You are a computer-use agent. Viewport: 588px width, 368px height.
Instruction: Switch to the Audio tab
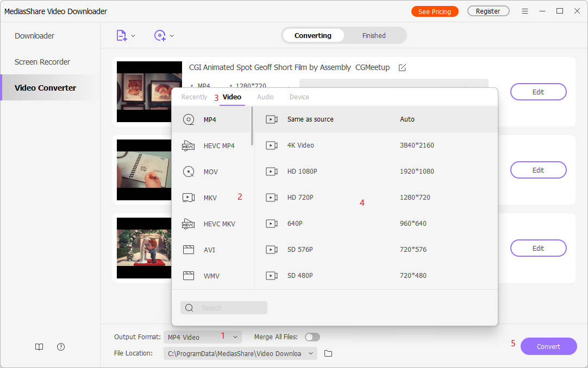pyautogui.click(x=265, y=97)
